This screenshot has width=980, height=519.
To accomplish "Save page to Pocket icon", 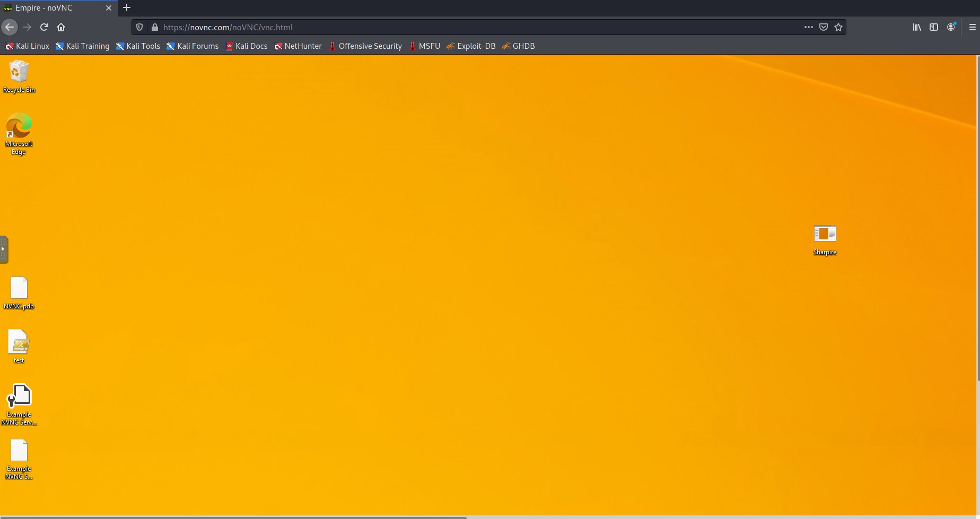I will 824,27.
